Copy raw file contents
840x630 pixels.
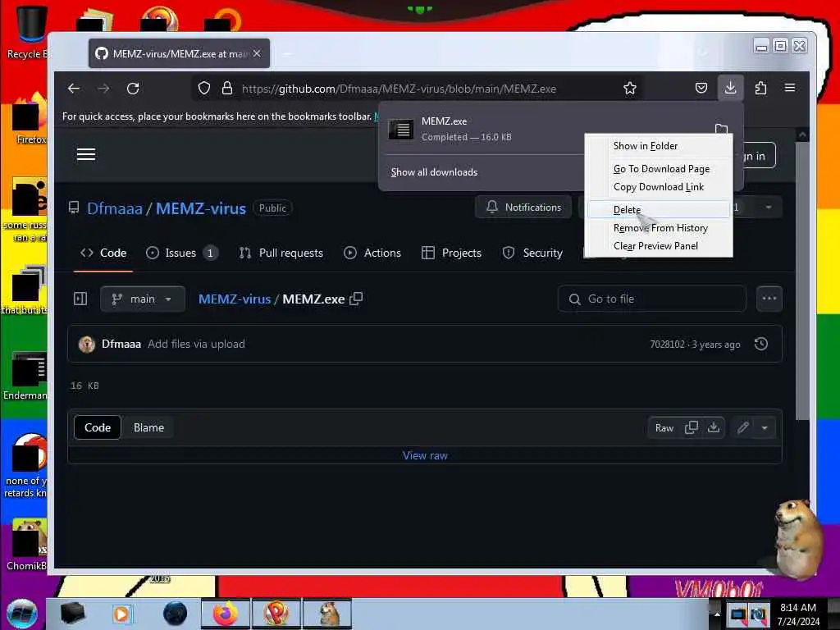691,427
